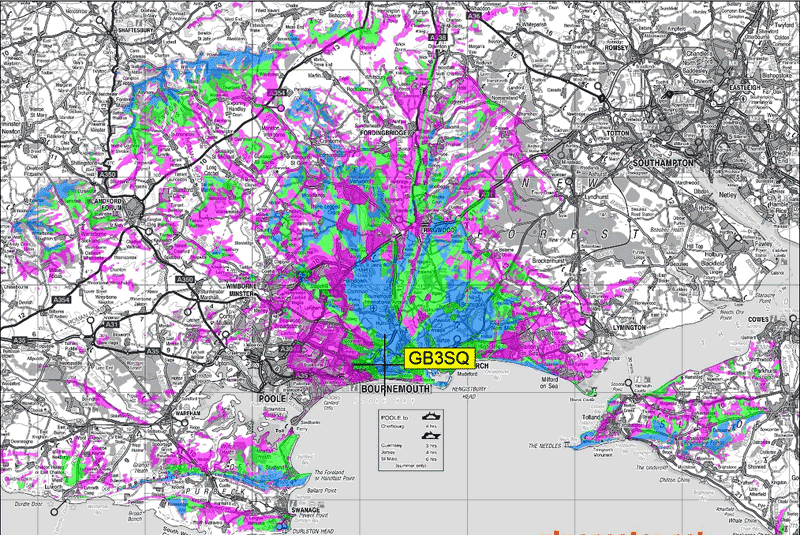Select the FORDINGBRIDGE label

(x=383, y=133)
